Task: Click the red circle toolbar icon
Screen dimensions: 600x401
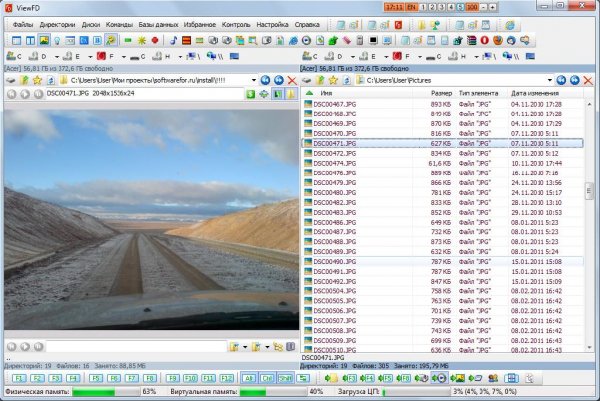Action: [155, 40]
